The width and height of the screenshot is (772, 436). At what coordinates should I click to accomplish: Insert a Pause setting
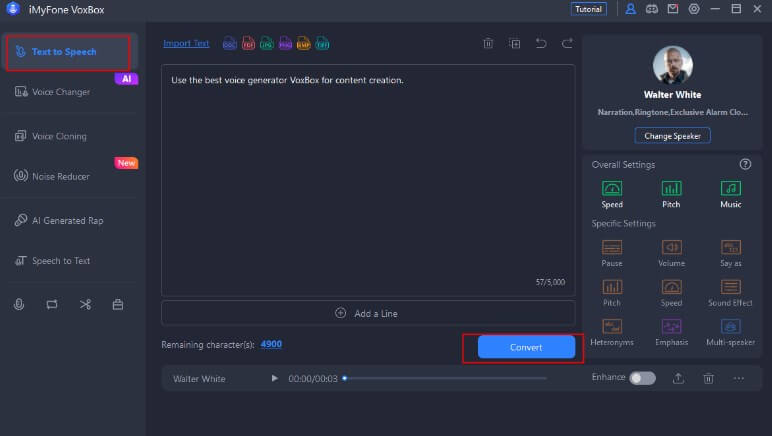(x=612, y=253)
